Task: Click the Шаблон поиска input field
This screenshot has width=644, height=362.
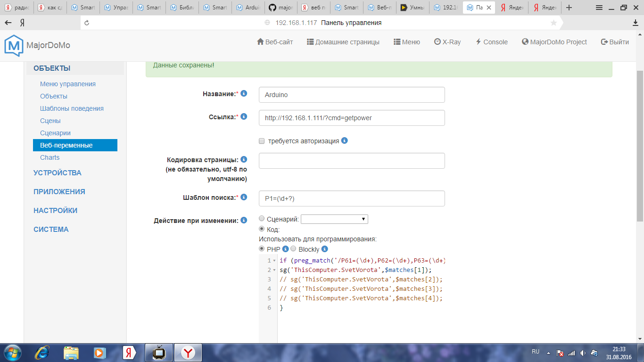Action: (x=352, y=198)
